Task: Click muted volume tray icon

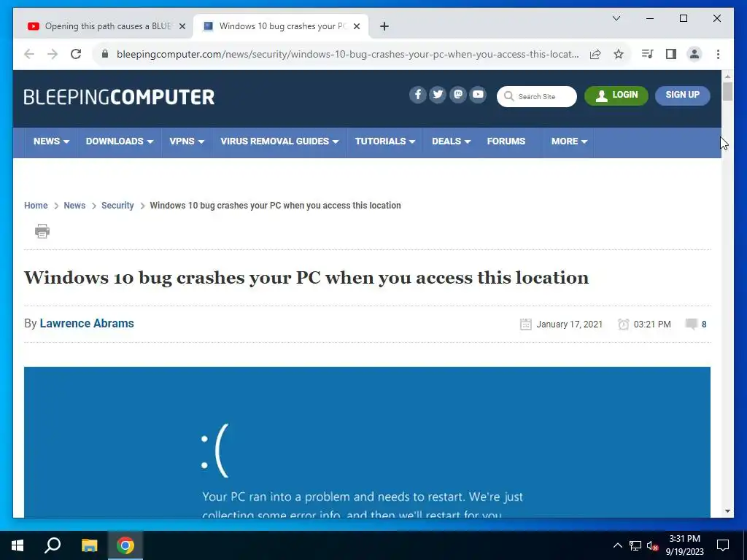Action: pos(653,545)
